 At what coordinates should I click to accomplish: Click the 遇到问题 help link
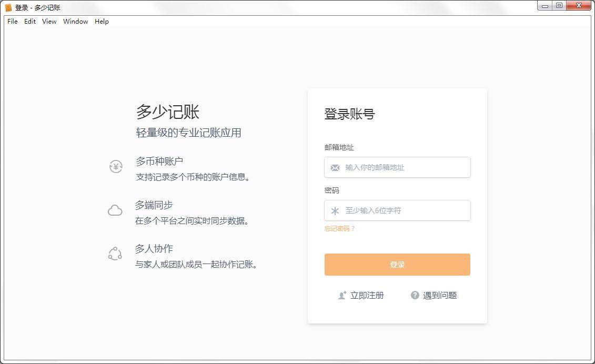click(x=440, y=295)
